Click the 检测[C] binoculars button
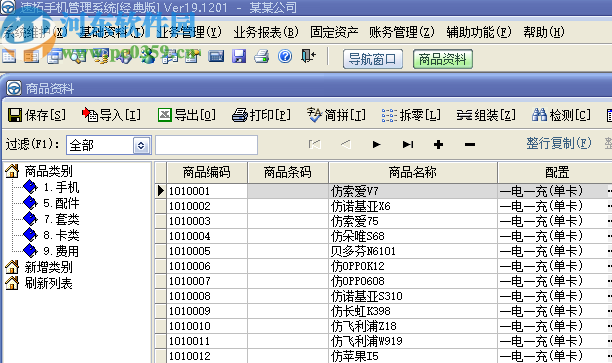The width and height of the screenshot is (612, 363). 561,115
